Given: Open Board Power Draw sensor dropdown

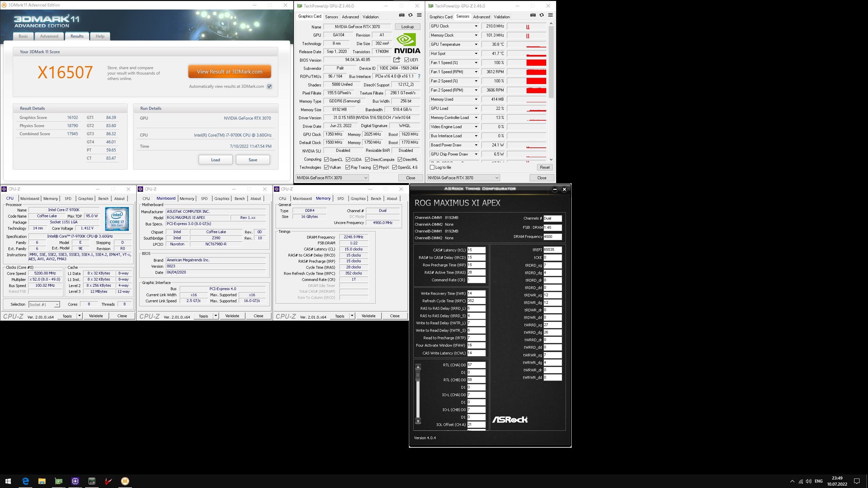Looking at the screenshot, I should pyautogui.click(x=476, y=145).
